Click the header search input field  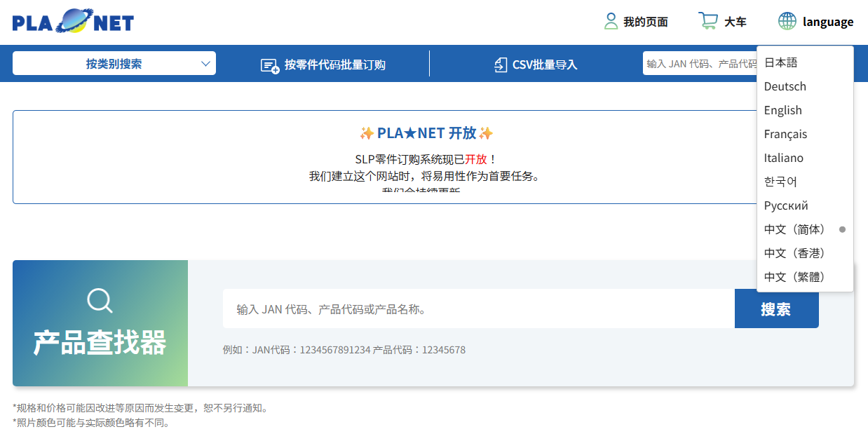click(x=700, y=64)
